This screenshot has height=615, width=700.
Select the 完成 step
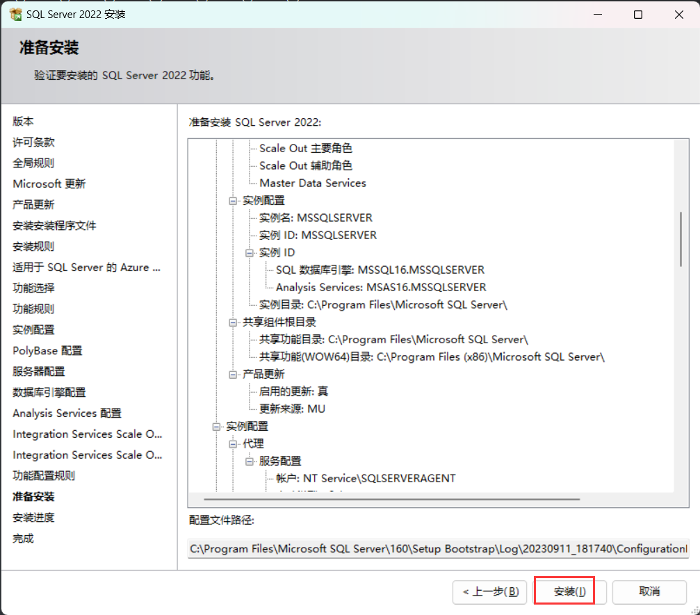[23, 539]
